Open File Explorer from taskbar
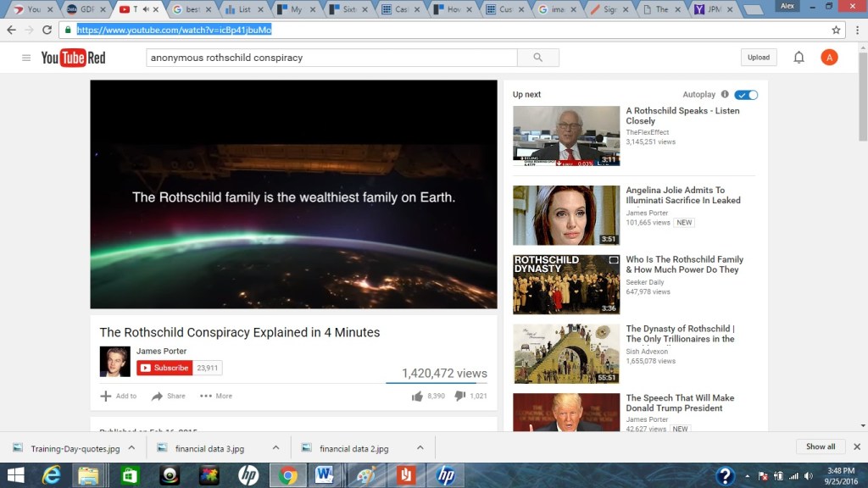This screenshot has height=488, width=868. click(88, 475)
